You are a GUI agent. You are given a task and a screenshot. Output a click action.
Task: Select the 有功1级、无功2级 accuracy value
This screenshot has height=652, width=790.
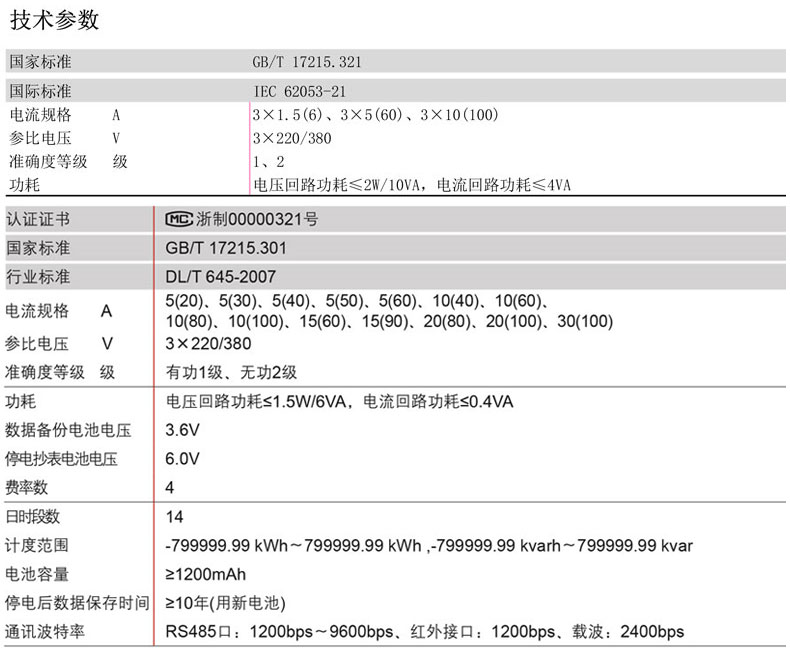click(x=231, y=373)
